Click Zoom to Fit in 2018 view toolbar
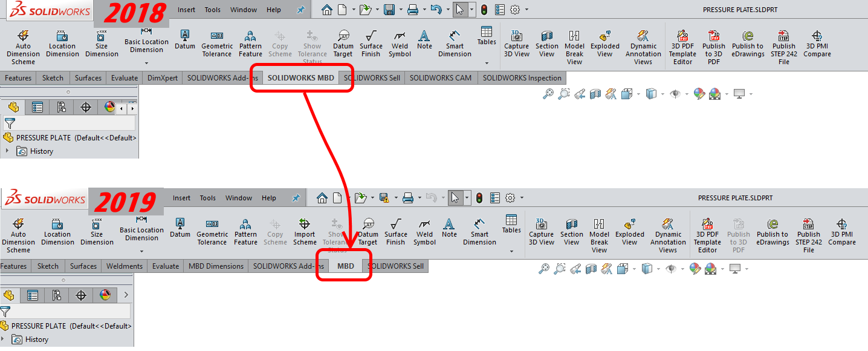Screen dimensions: 868x351 548,94
